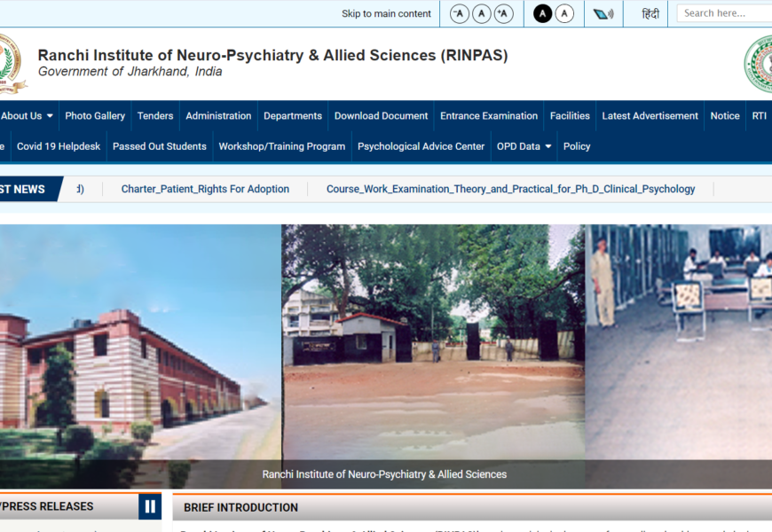
Task: Pause the press releases ticker
Action: 150,506
